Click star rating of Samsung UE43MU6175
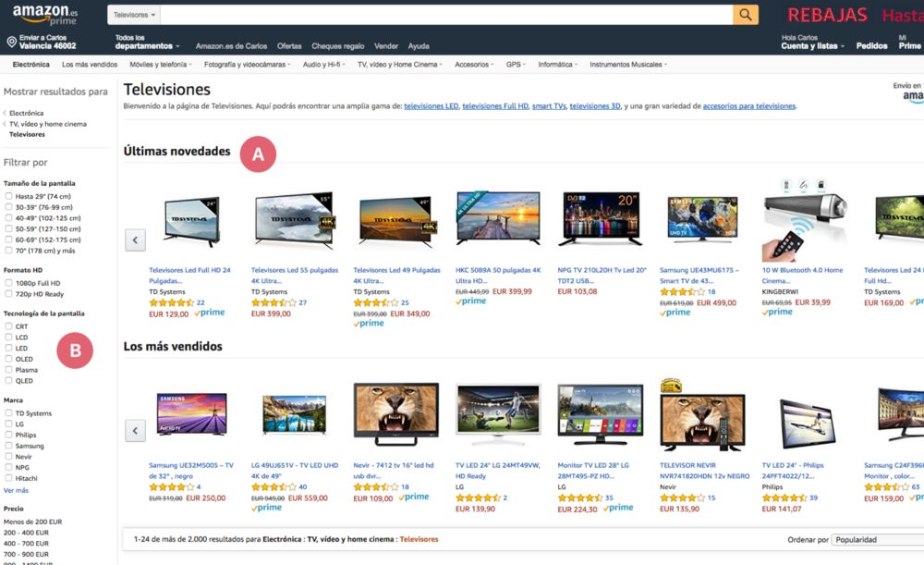Screen dimensions: 924x565 click(x=683, y=291)
